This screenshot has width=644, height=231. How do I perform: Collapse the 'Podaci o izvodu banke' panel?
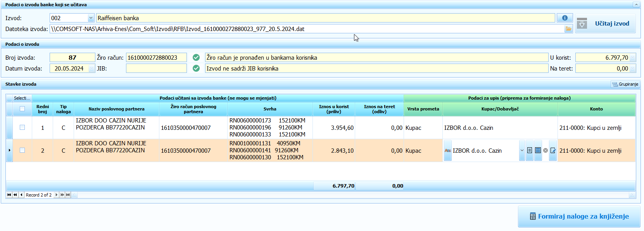click(x=636, y=5)
